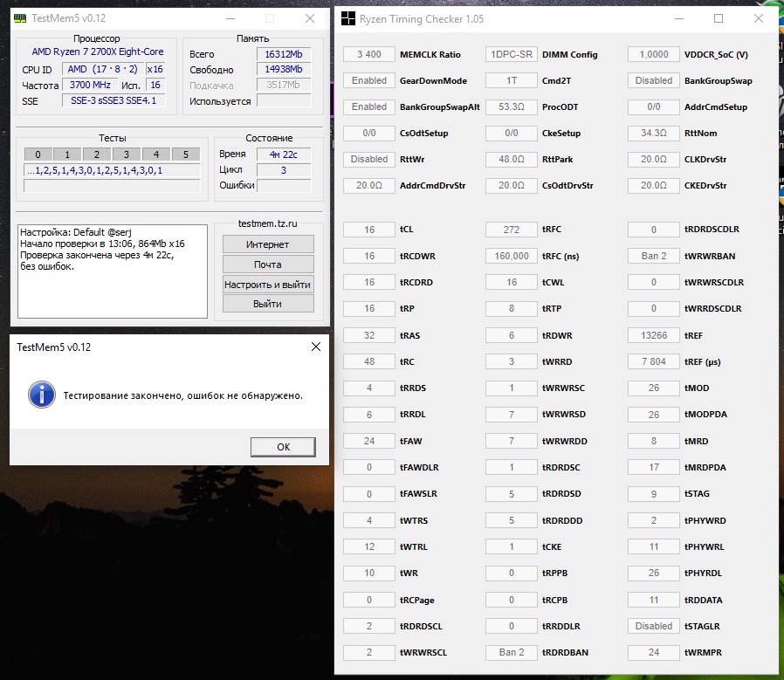784x680 pixels.
Task: Click OK in the TestMem5 dialog
Action: point(283,447)
